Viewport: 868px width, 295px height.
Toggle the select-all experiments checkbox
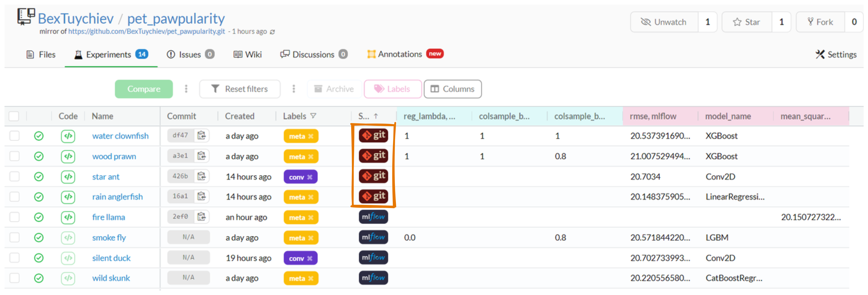[14, 116]
